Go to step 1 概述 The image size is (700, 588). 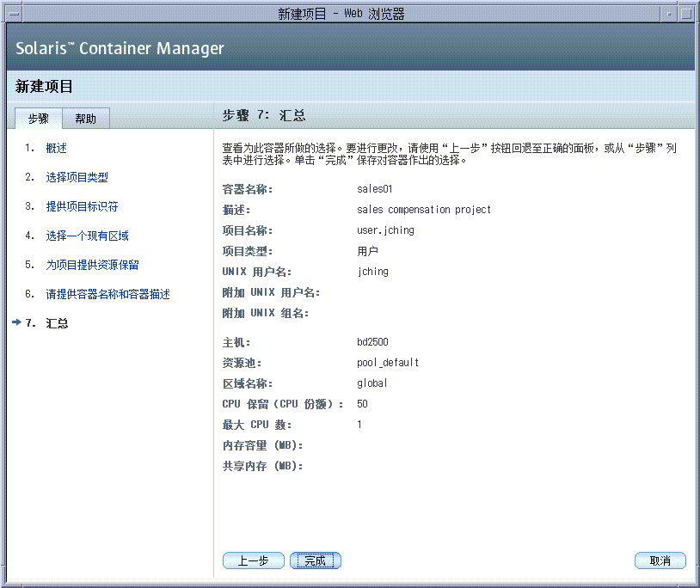[x=56, y=148]
